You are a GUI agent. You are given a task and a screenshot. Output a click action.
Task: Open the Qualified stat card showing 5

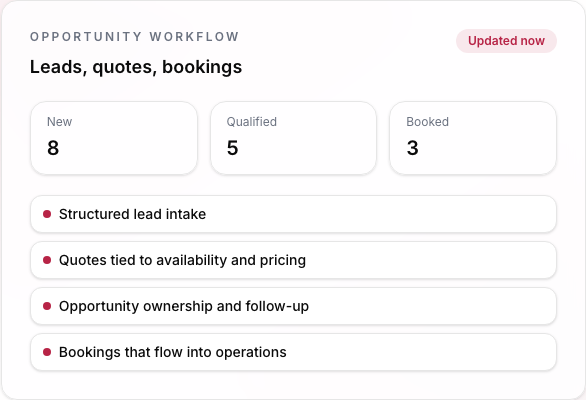click(293, 138)
